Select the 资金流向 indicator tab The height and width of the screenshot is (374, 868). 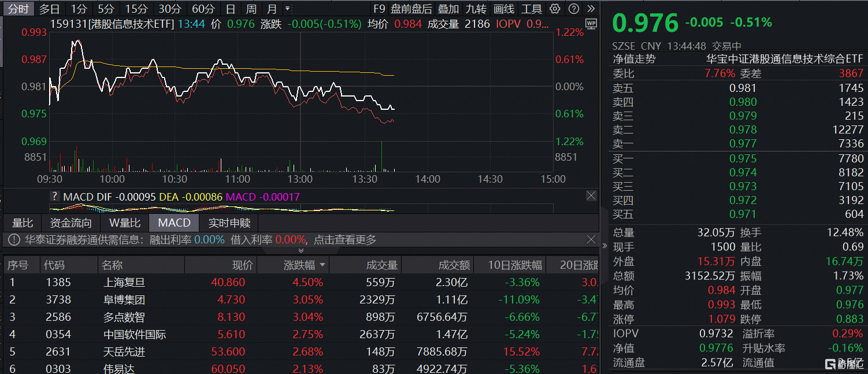pos(71,223)
